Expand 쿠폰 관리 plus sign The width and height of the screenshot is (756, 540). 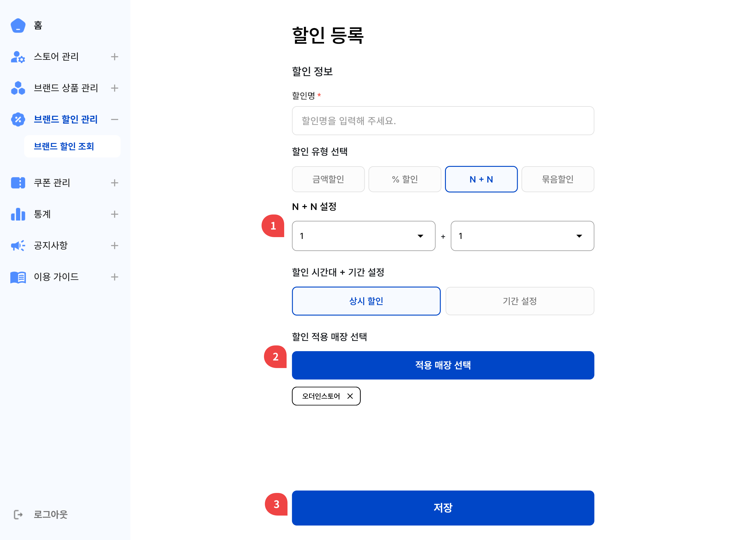coord(115,183)
